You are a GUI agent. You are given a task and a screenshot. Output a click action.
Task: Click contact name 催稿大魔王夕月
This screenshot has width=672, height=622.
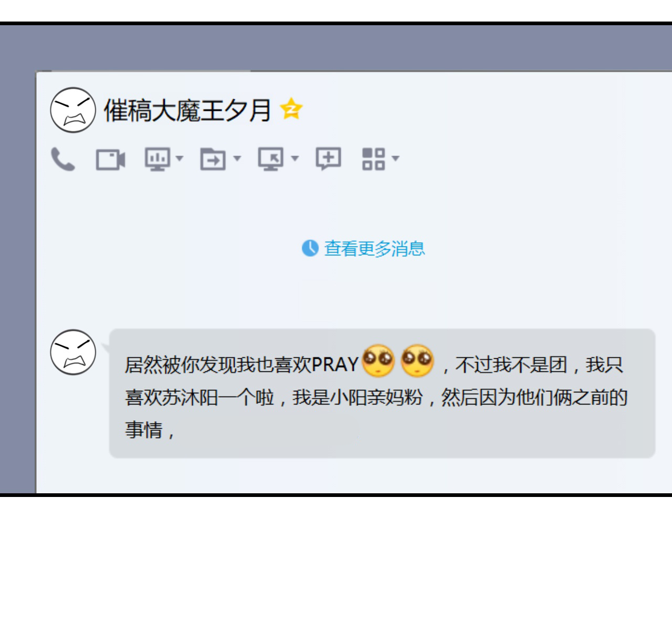tap(187, 110)
